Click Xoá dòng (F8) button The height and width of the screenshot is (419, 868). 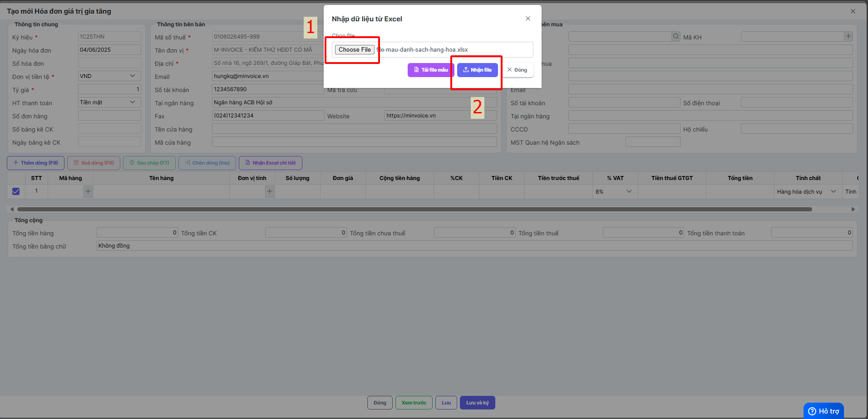[x=94, y=163]
